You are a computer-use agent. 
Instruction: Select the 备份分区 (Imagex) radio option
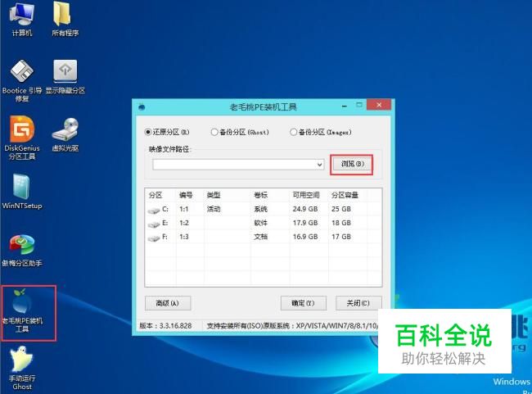[x=321, y=132]
